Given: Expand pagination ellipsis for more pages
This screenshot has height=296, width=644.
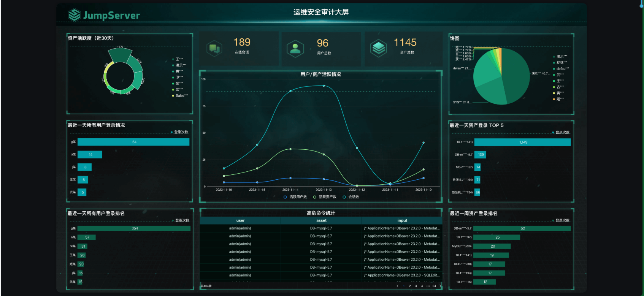Looking at the screenshot, I should click(428, 286).
